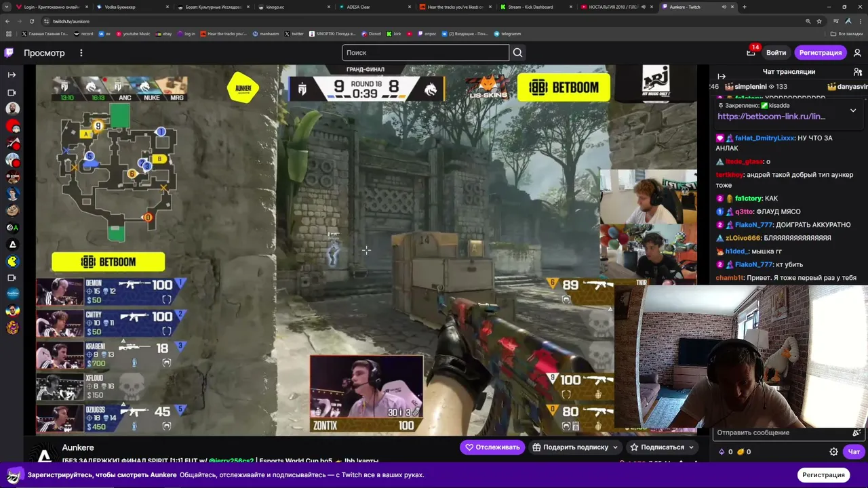Click the Aunkere channel avatar below the stream
Viewport: 868px width, 488px height.
45,453
